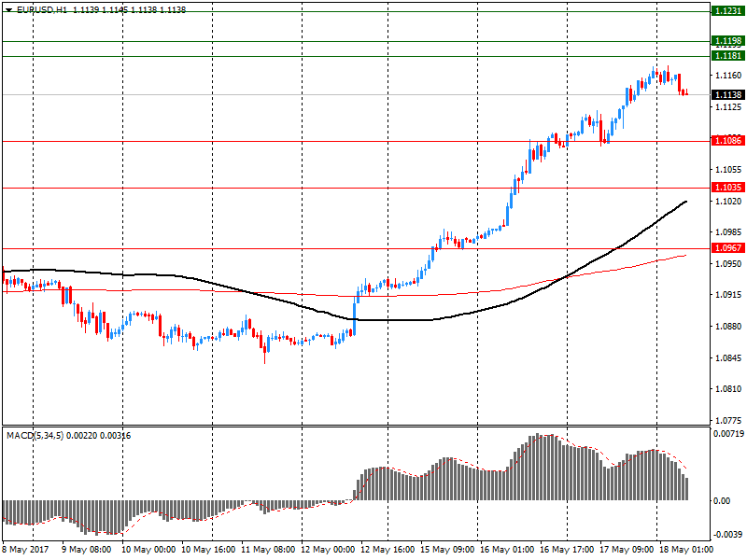
Task: Click the 1.1020 price scale value
Action: click(x=728, y=201)
